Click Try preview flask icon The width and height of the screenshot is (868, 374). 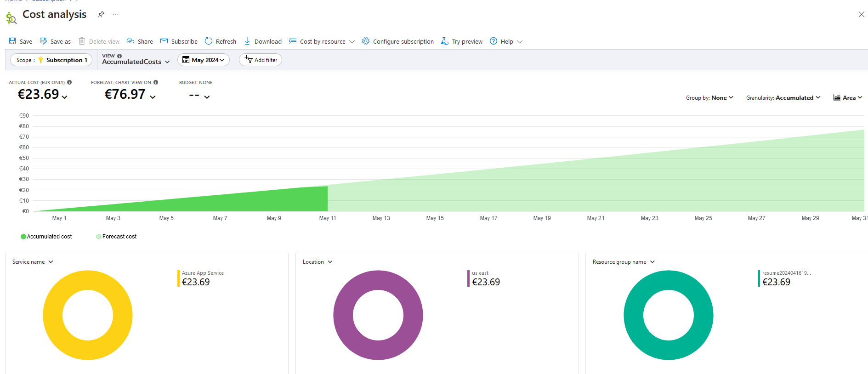[444, 41]
